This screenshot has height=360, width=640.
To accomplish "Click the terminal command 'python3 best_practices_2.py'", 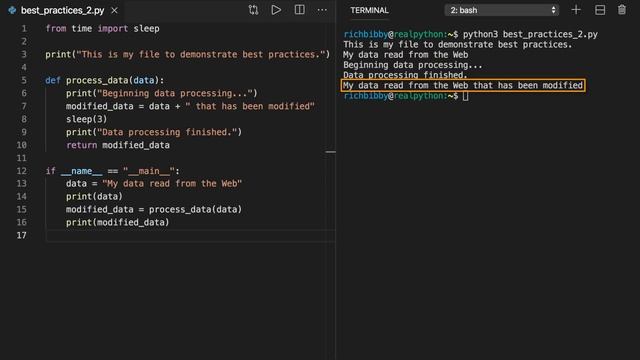I will pos(530,34).
